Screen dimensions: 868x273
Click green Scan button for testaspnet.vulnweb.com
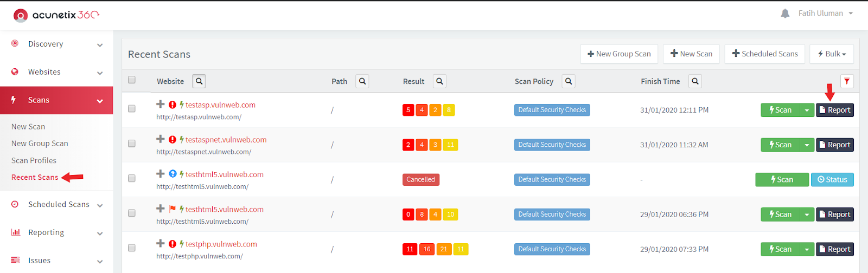tap(780, 145)
